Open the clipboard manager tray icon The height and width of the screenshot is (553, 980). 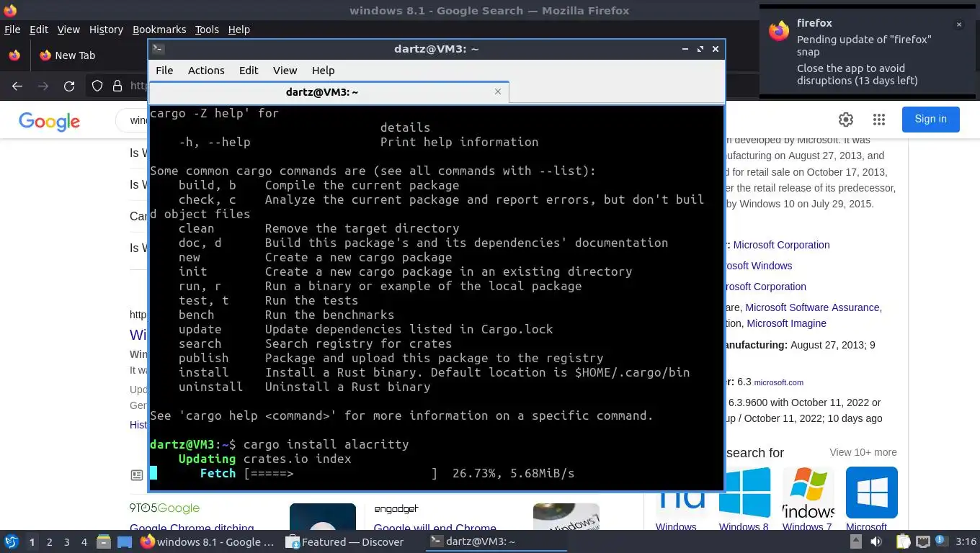pyautogui.click(x=904, y=541)
